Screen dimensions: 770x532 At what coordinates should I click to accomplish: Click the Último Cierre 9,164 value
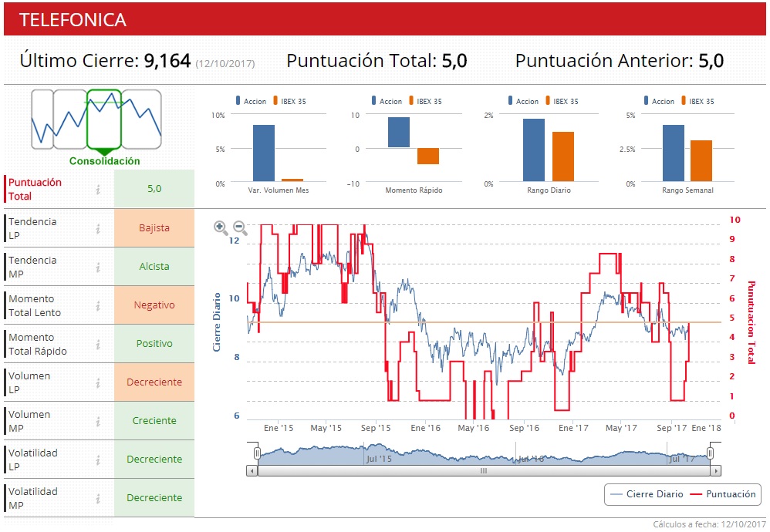click(167, 61)
